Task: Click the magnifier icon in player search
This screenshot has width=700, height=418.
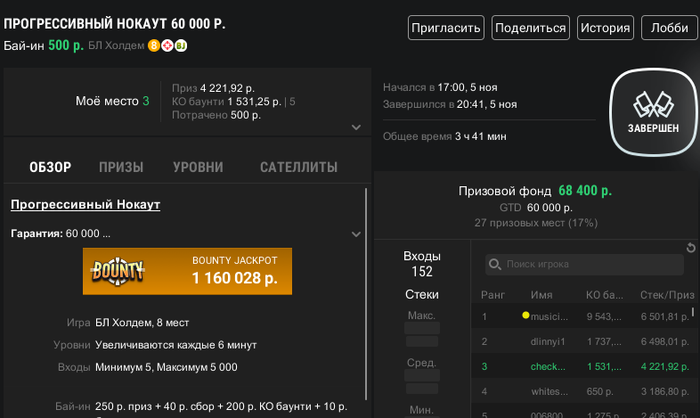Action: click(x=495, y=264)
